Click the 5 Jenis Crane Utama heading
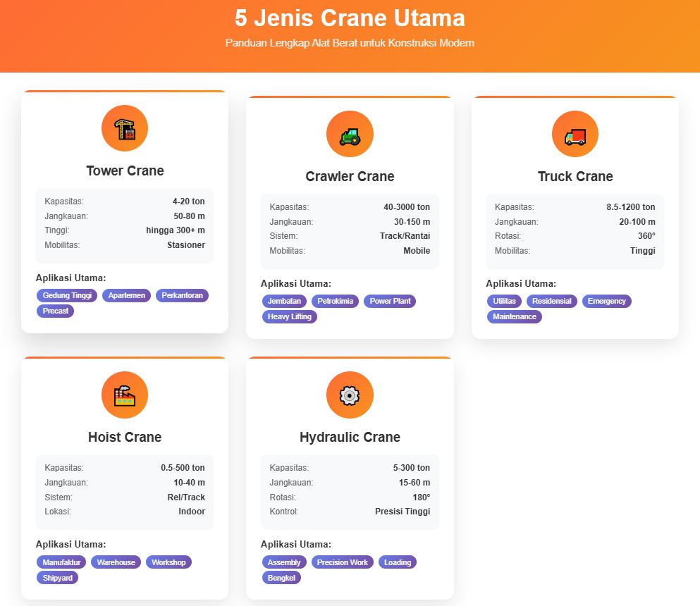700x606 pixels. [x=350, y=18]
